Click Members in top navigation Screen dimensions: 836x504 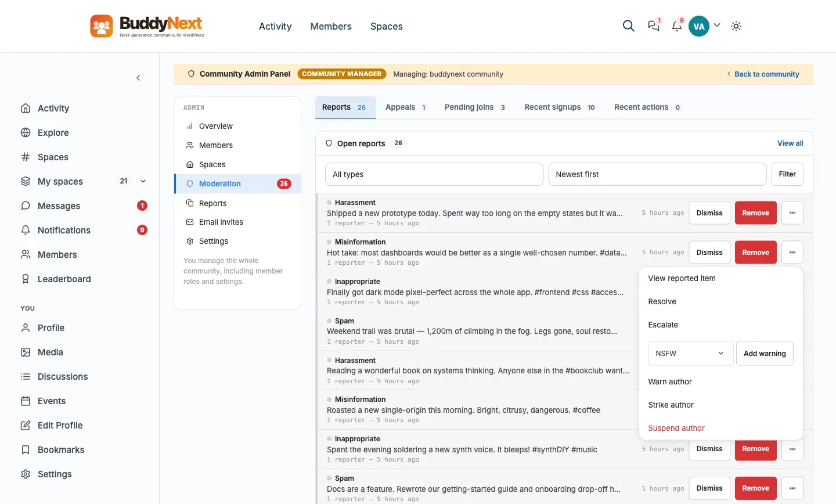(x=331, y=26)
